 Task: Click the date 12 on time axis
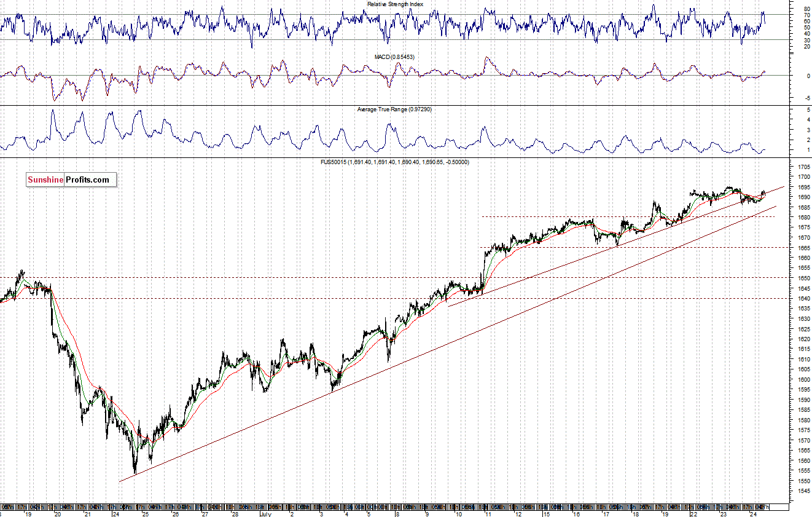(x=518, y=513)
